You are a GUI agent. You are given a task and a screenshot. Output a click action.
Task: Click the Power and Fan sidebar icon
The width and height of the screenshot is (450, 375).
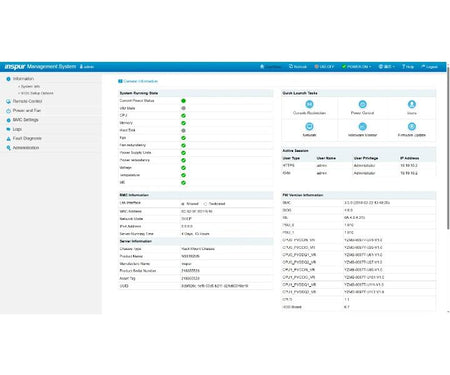[8, 110]
